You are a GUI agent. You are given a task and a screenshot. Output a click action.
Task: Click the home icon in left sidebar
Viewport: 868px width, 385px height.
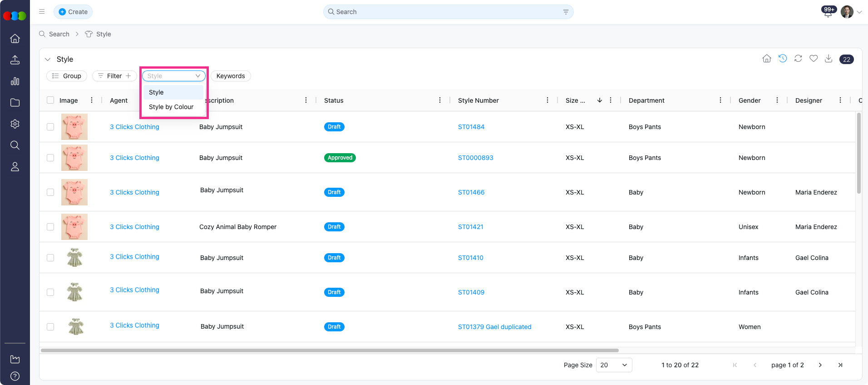tap(15, 39)
